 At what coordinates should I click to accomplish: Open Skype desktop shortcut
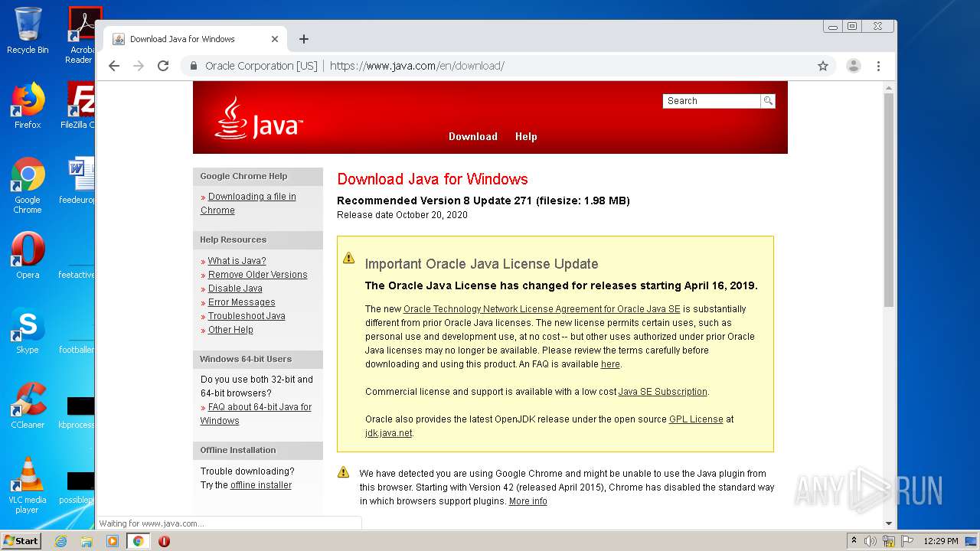tap(28, 331)
